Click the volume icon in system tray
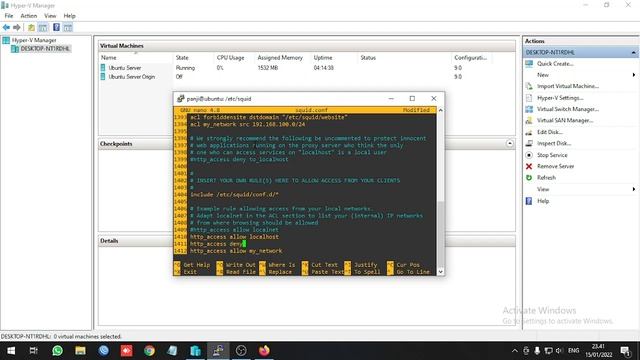 (559, 351)
